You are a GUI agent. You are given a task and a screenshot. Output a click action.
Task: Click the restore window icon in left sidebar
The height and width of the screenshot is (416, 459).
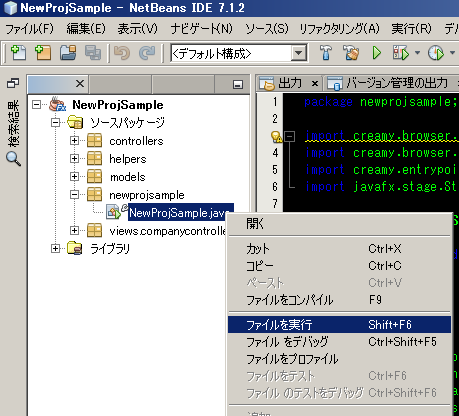pos(13,83)
